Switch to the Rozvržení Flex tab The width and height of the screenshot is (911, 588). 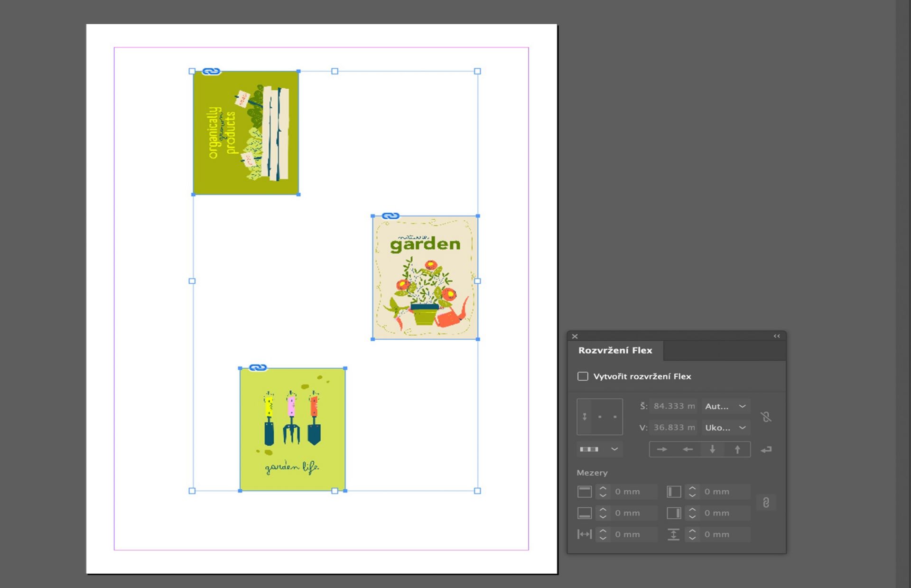pos(615,350)
